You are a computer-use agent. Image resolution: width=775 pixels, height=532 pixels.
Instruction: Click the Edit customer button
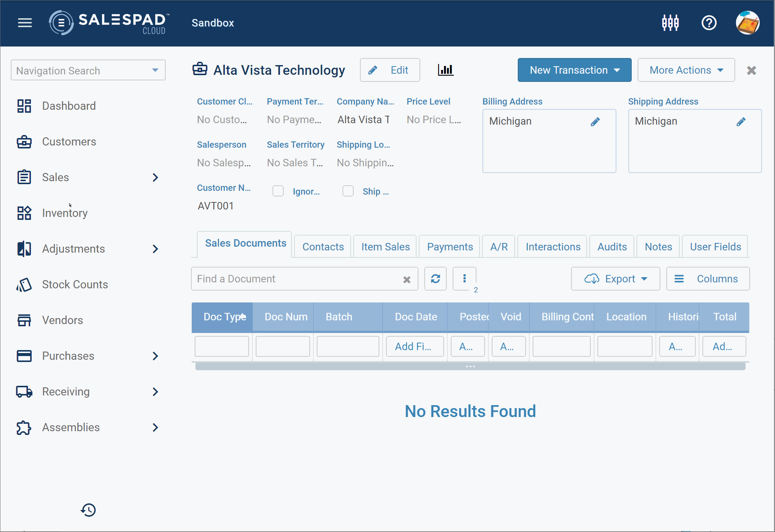point(390,70)
